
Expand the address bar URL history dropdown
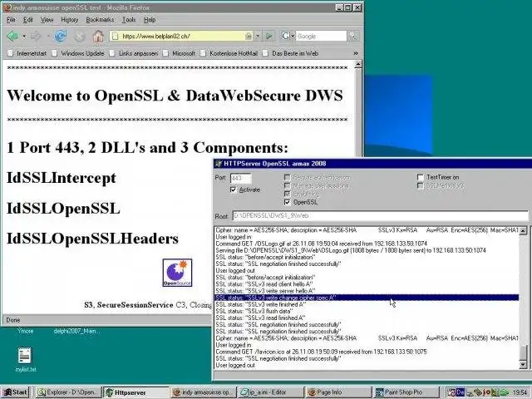[258, 36]
